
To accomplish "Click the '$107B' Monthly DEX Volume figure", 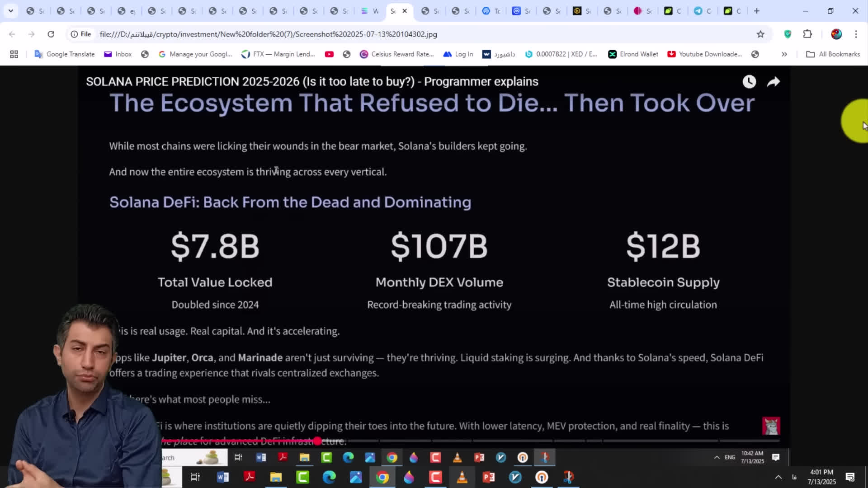I will click(439, 246).
